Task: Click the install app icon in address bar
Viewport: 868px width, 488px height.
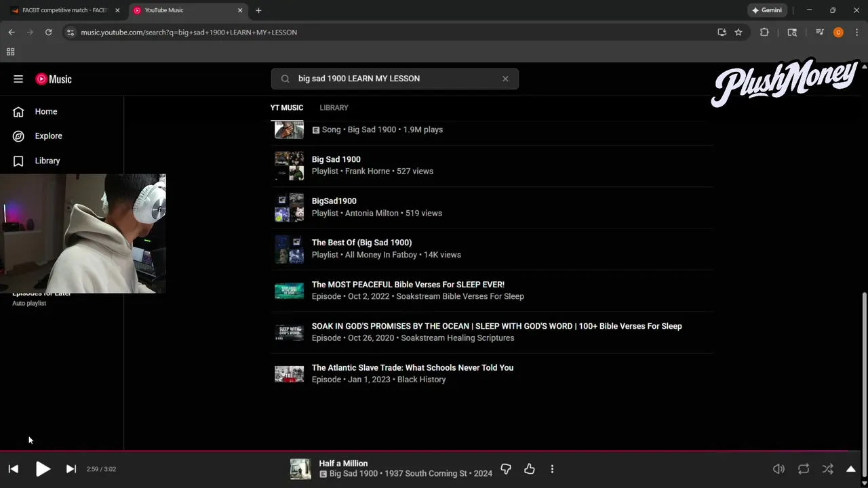Action: (x=722, y=32)
